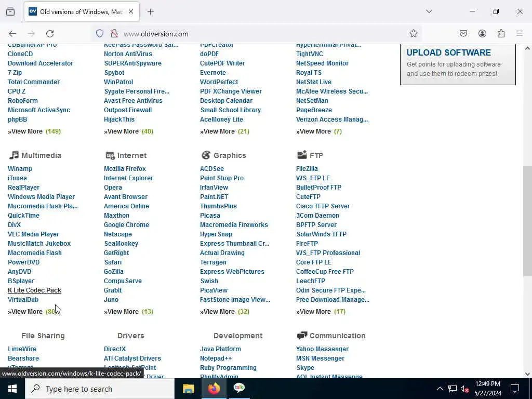The image size is (532, 399).
Task: Open the Paint.NET link
Action: (x=214, y=197)
